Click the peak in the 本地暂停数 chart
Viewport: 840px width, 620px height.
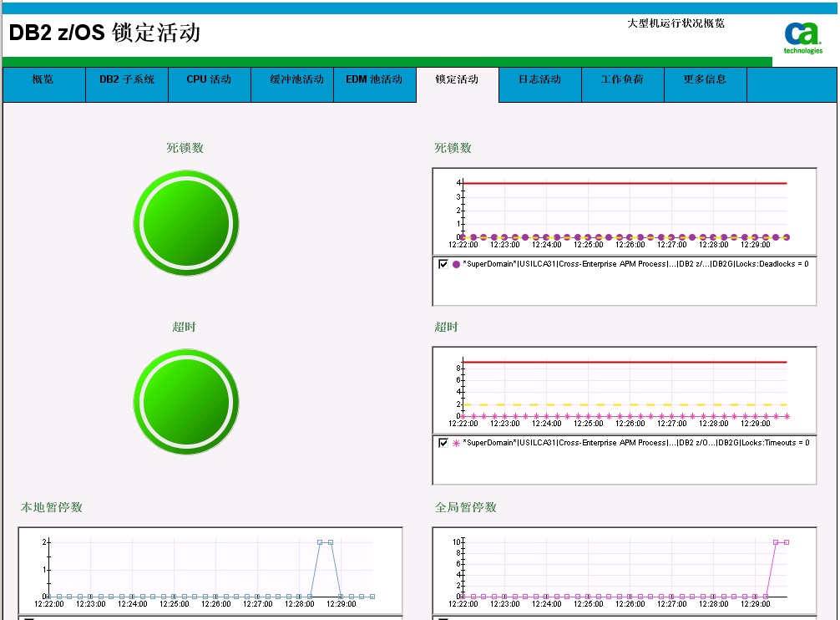click(x=326, y=542)
